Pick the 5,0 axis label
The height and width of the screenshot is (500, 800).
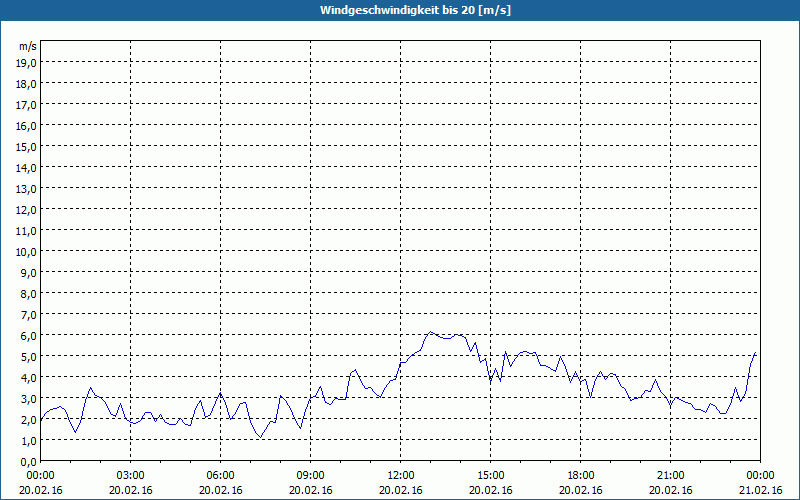click(29, 357)
